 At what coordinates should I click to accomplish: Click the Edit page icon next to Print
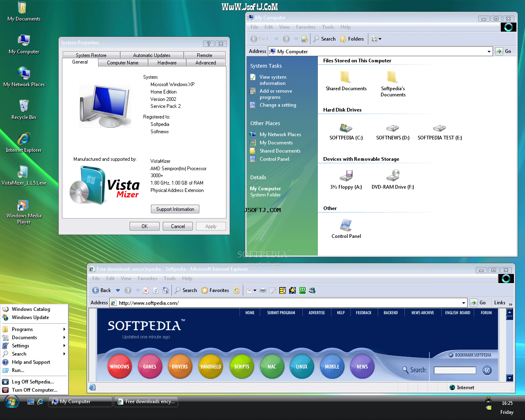[x=273, y=290]
